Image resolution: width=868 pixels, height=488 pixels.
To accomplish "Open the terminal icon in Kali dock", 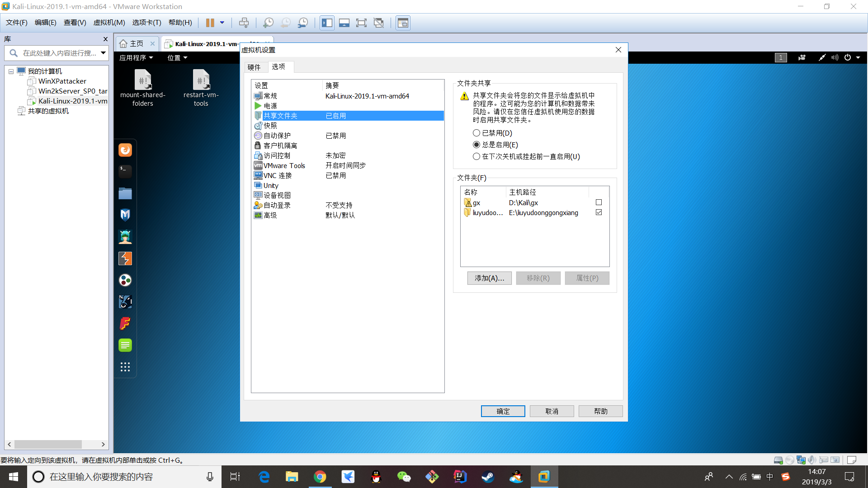I will 125,171.
